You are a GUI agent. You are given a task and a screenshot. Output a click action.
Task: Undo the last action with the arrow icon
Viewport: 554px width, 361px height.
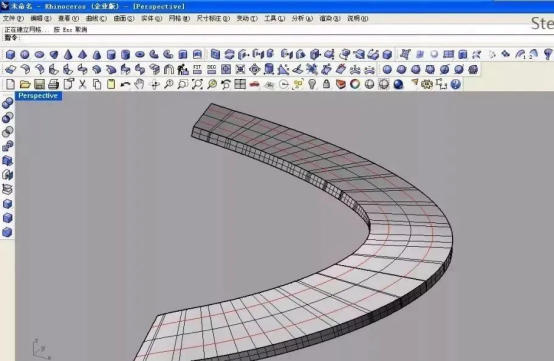[125, 84]
